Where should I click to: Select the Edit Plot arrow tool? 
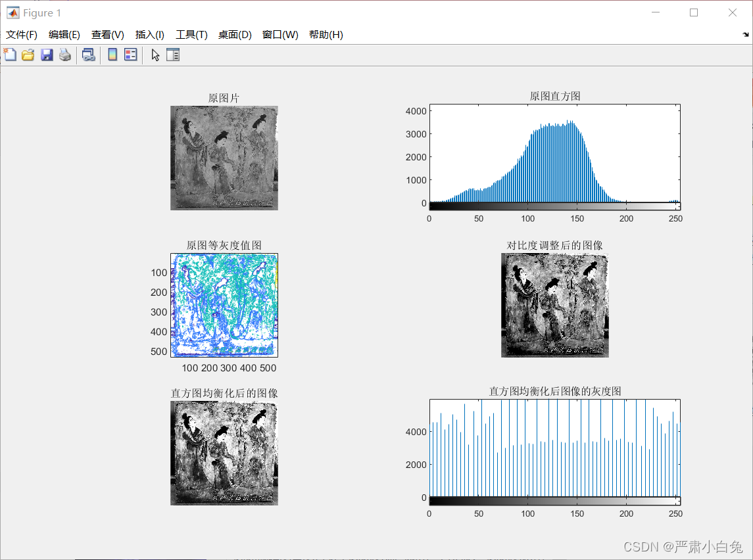155,55
